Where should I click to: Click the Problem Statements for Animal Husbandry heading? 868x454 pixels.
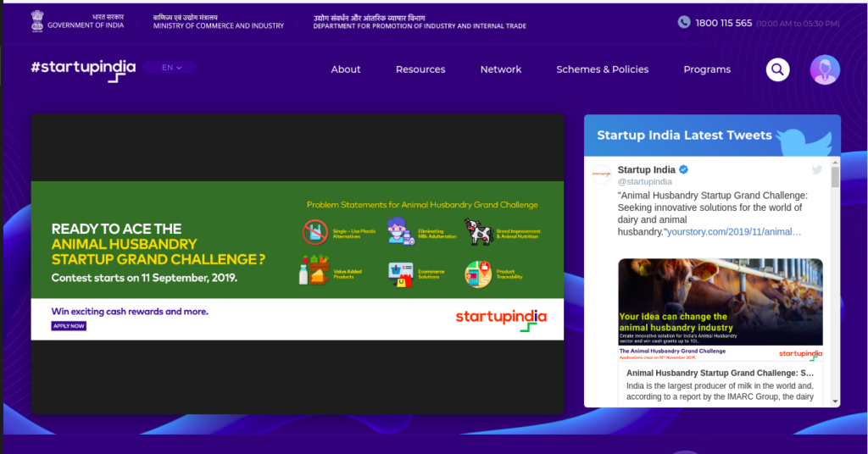(422, 205)
